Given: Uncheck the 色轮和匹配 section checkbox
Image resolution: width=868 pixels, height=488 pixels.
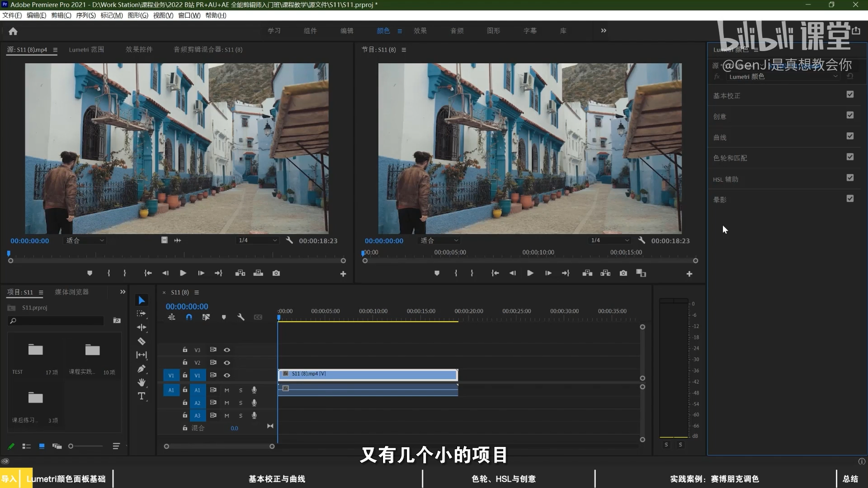Looking at the screenshot, I should (850, 156).
